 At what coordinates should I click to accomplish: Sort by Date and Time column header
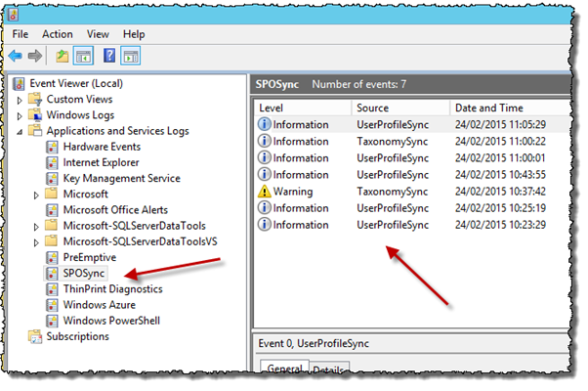pyautogui.click(x=510, y=108)
